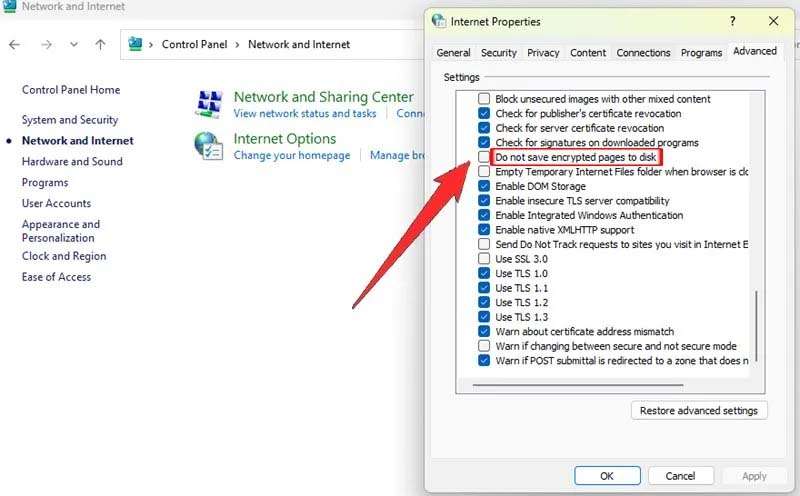Click View network status and tasks

tap(305, 113)
